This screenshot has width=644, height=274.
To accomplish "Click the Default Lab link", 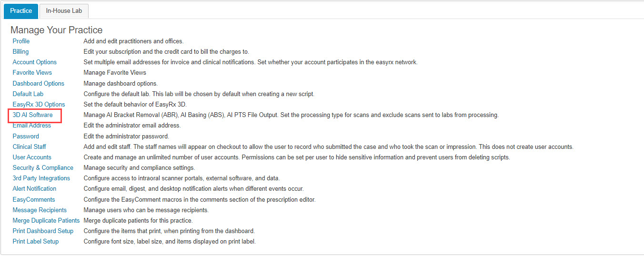I will 28,94.
